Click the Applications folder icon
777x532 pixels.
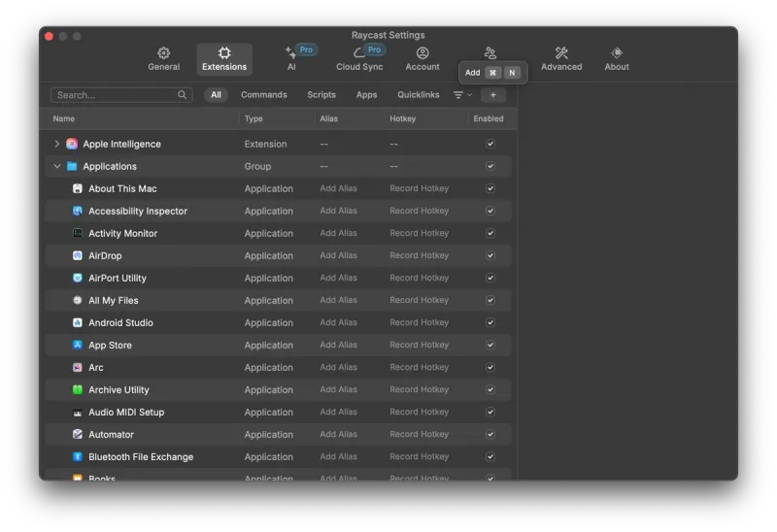tap(72, 166)
